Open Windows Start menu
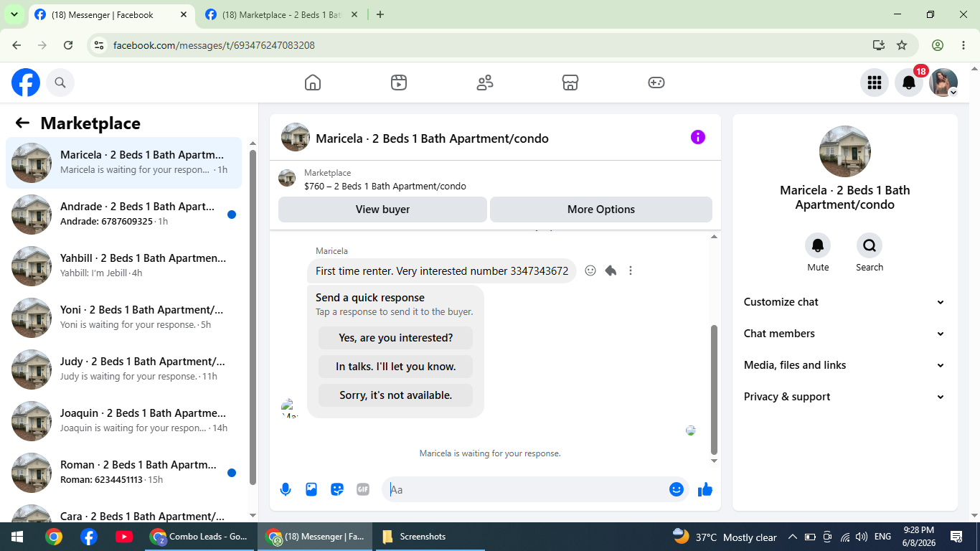 pyautogui.click(x=17, y=537)
